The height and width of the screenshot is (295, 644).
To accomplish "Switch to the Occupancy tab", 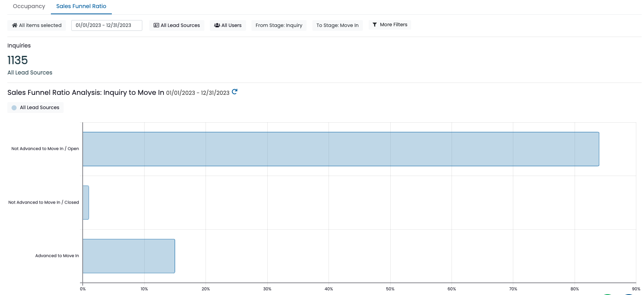I will [x=29, y=6].
